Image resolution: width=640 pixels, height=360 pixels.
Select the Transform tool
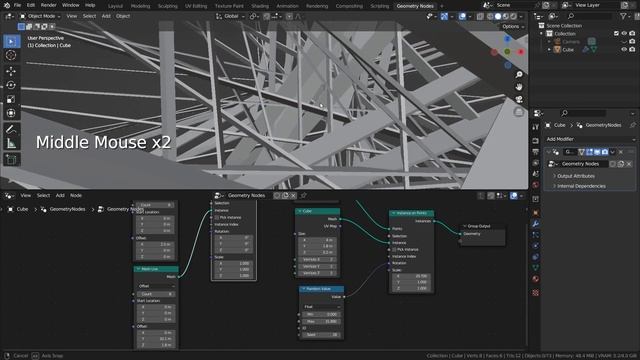pos(11,113)
